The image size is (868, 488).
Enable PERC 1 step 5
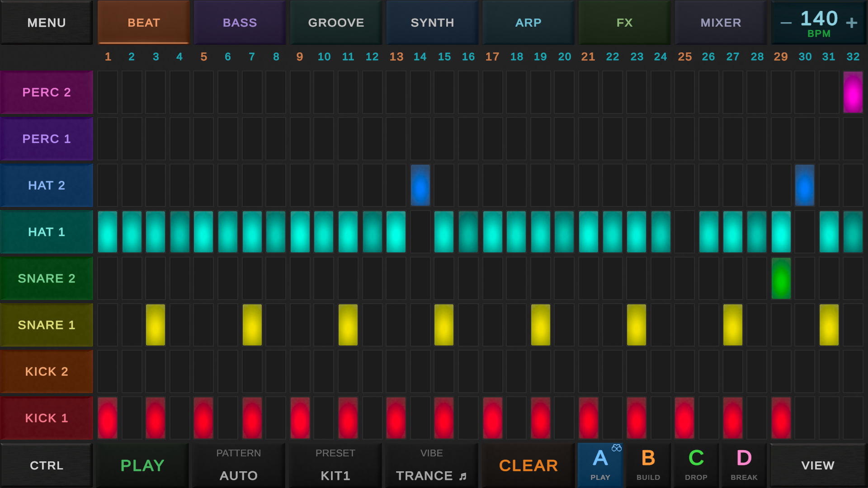(203, 139)
